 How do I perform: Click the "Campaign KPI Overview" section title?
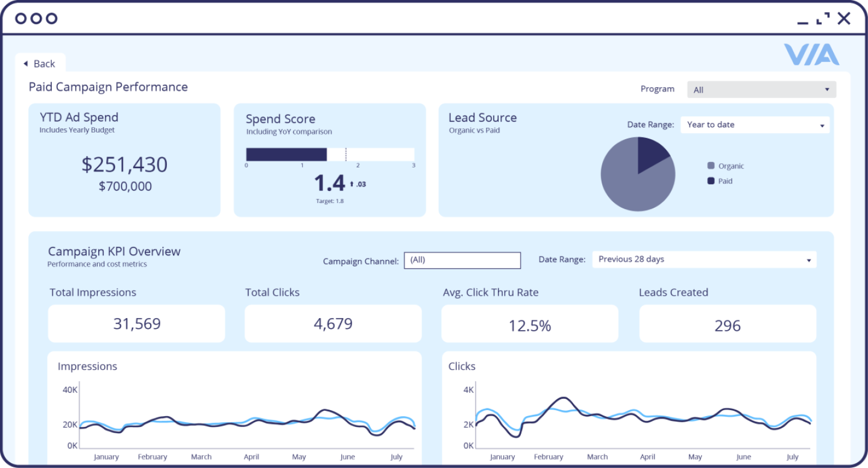(115, 251)
